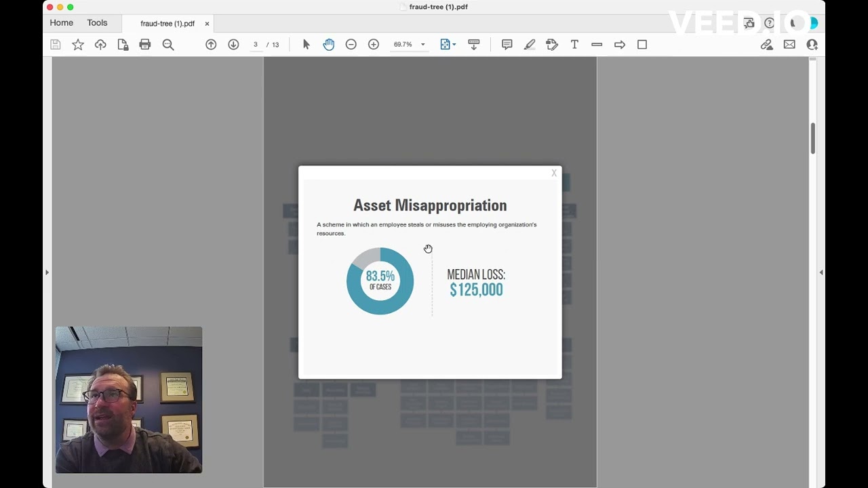Screen dimensions: 868x488
Task: Open the Home tab
Action: pos(61,23)
